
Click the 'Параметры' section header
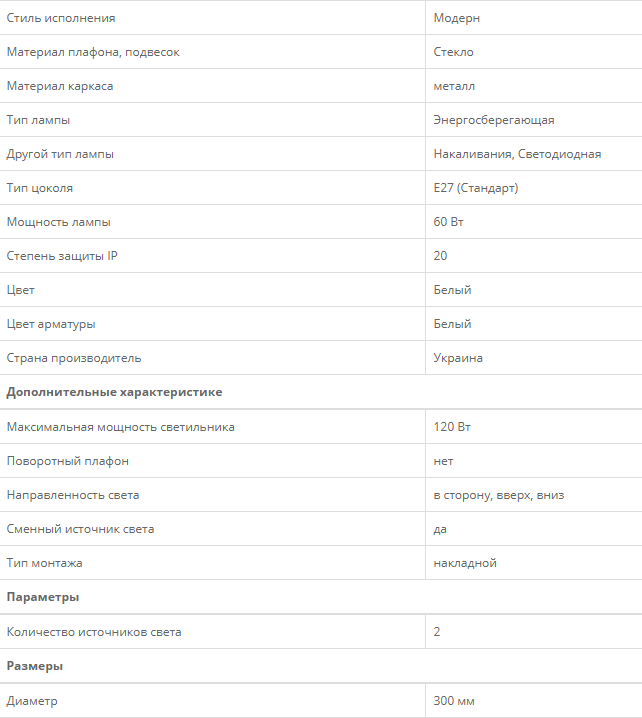click(43, 597)
